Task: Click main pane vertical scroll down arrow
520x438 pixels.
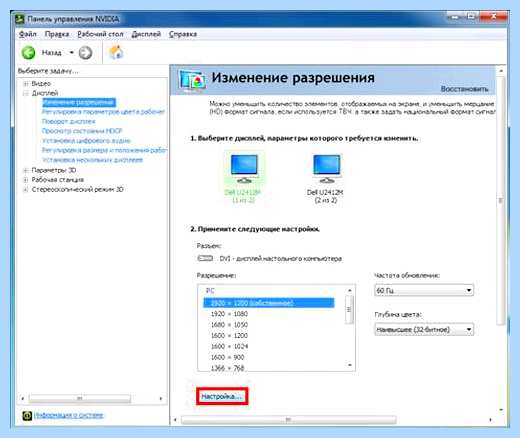Action: [x=501, y=409]
